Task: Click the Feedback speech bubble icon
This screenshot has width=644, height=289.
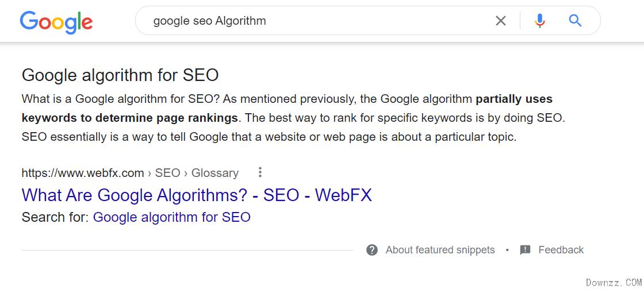Action: 526,249
